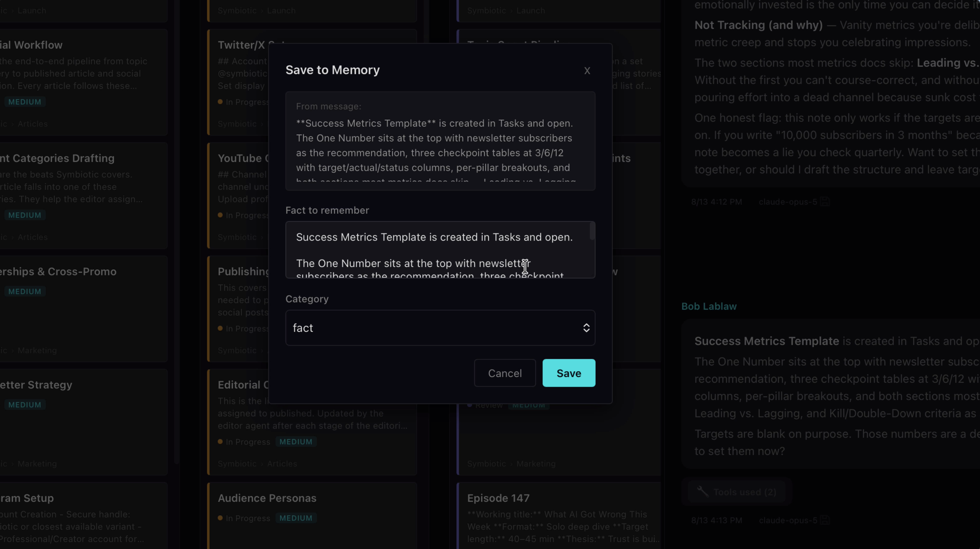Click Marketing breadcrumb under Cross-Promo card

click(x=37, y=350)
